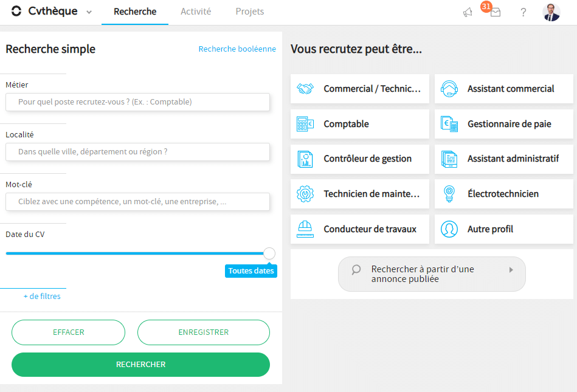Switch to the Activité tab
The height and width of the screenshot is (392, 577).
click(196, 12)
